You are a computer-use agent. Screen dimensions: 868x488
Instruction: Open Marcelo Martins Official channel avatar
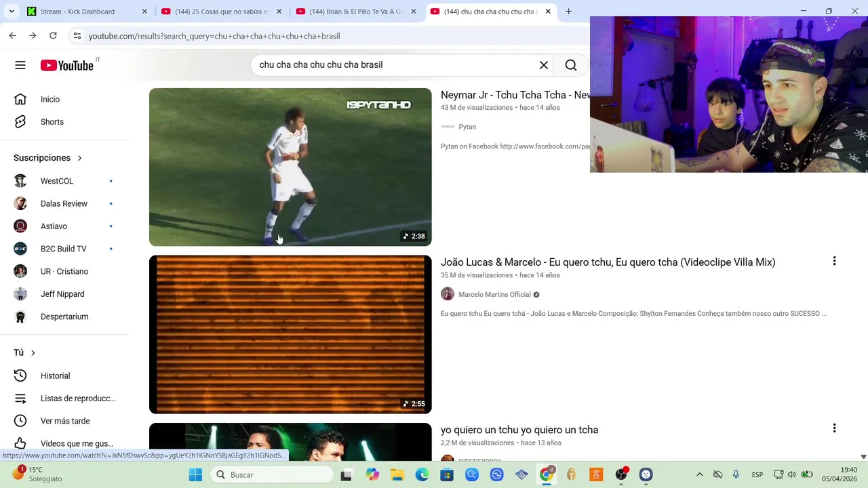point(448,294)
